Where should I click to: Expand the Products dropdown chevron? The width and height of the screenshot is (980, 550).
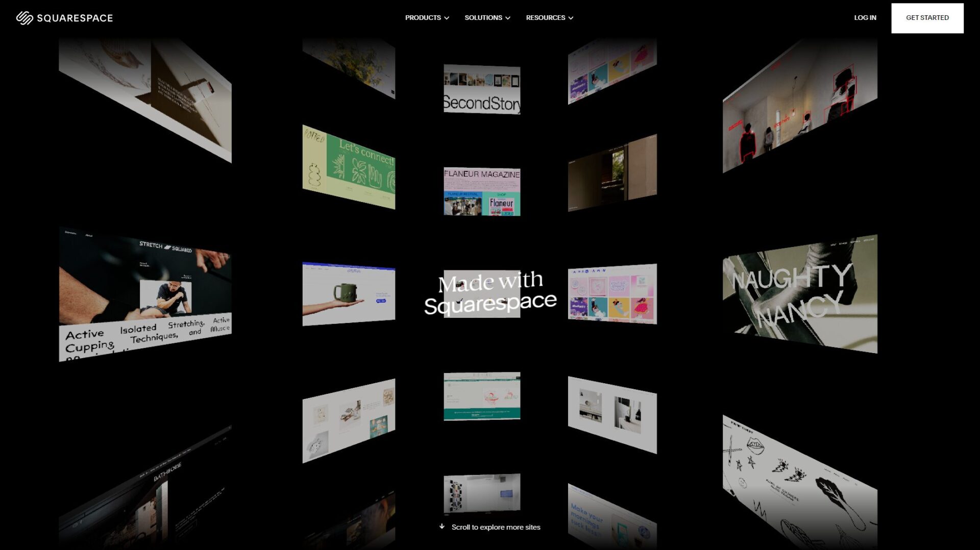tap(448, 17)
